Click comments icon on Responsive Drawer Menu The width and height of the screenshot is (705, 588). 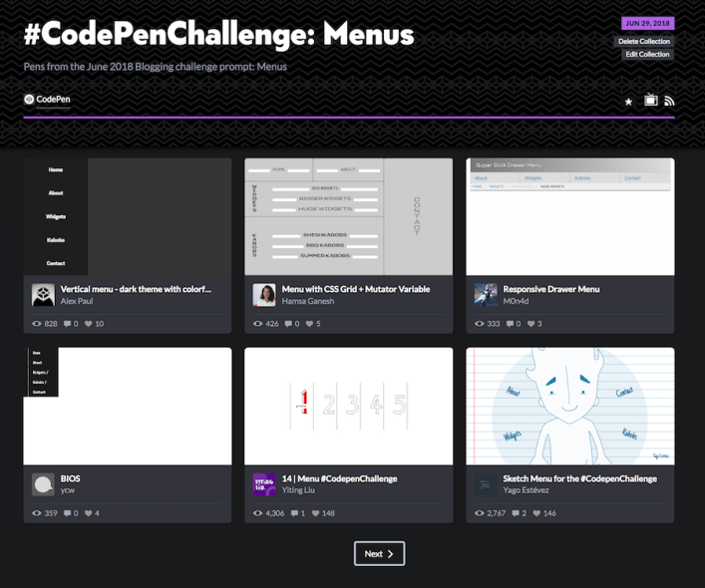coord(511,324)
